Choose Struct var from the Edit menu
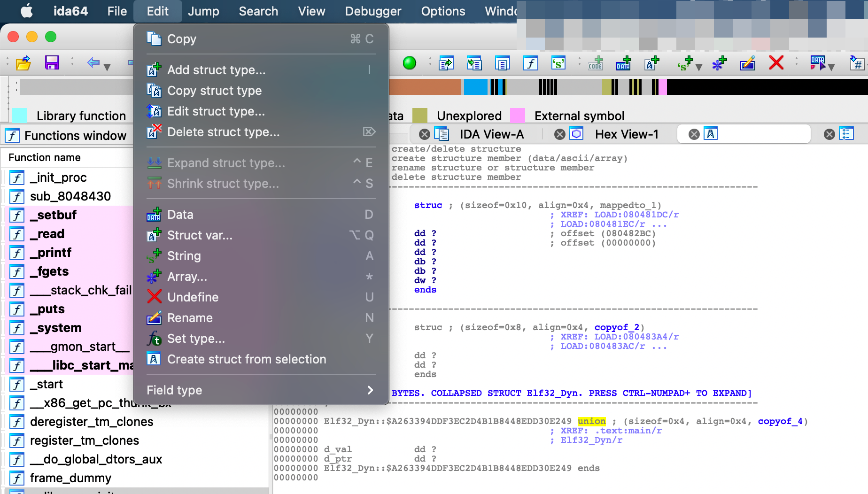The image size is (868, 494). pos(261,235)
